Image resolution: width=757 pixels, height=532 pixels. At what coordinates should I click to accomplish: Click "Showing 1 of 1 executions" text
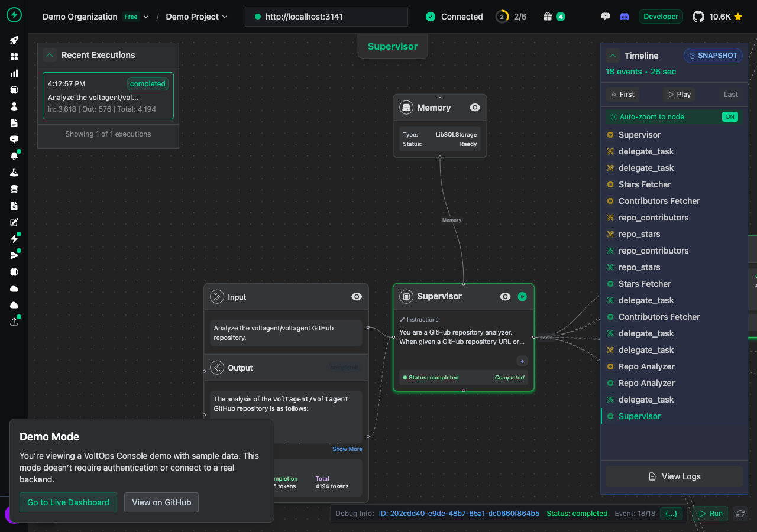(108, 134)
